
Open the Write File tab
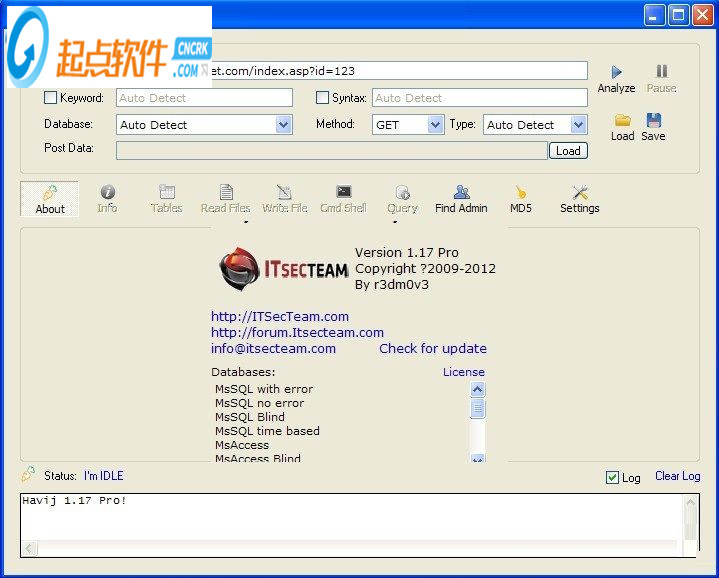(284, 199)
